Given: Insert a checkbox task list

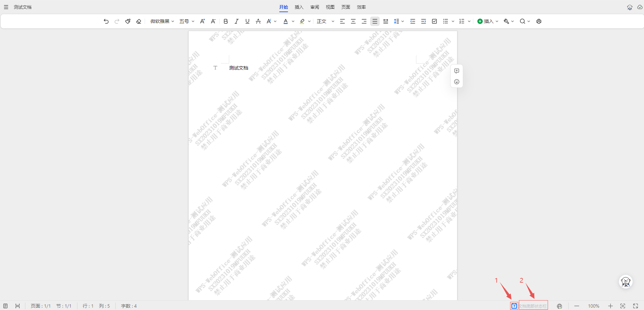Looking at the screenshot, I should point(435,21).
